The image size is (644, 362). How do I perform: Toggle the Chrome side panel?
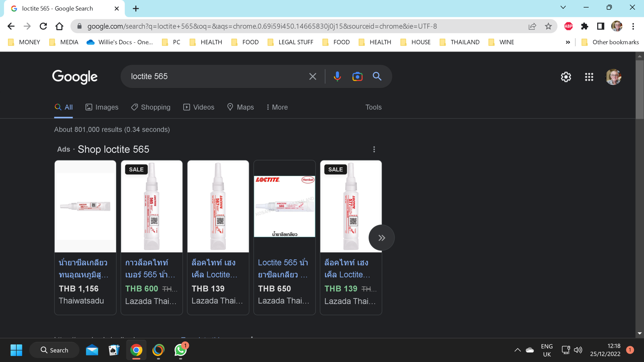tap(601, 26)
